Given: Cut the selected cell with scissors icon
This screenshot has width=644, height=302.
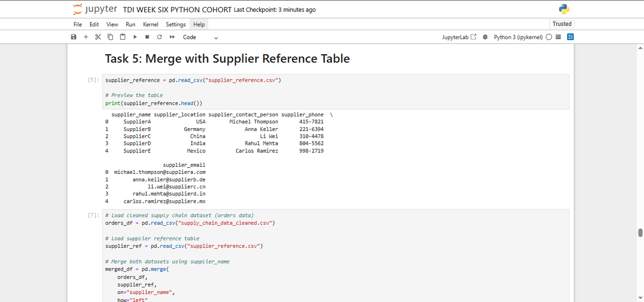Looking at the screenshot, I should pyautogui.click(x=98, y=37).
